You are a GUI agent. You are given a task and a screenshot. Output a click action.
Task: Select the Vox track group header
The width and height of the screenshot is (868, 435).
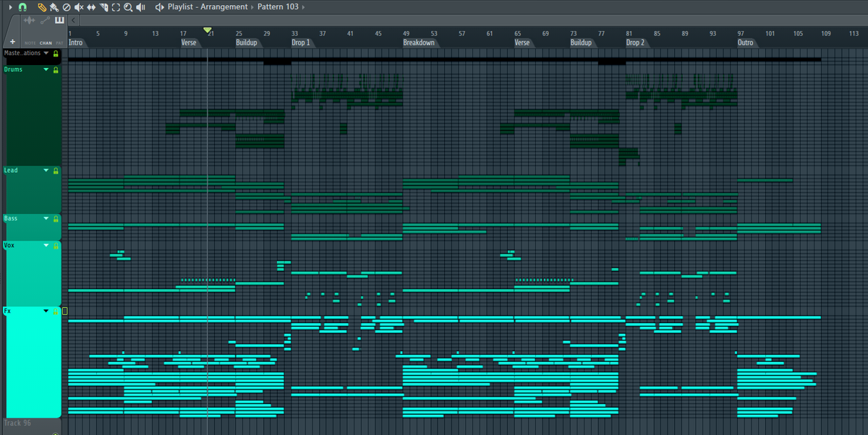pyautogui.click(x=32, y=274)
